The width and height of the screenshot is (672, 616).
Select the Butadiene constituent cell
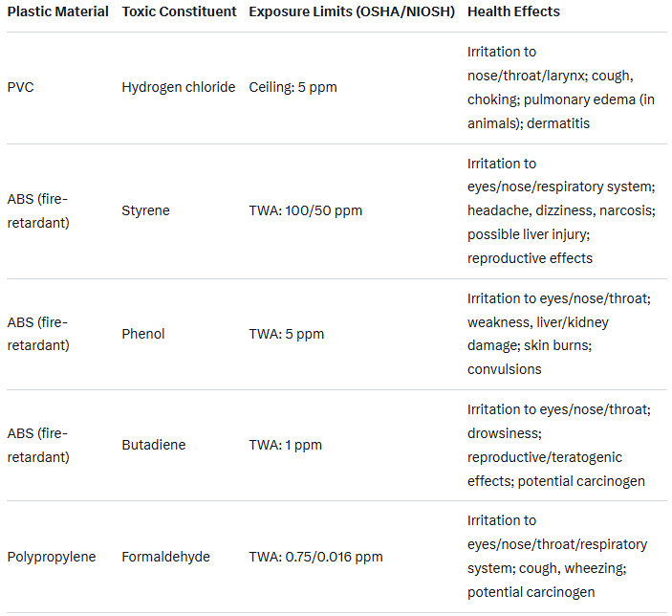point(153,445)
